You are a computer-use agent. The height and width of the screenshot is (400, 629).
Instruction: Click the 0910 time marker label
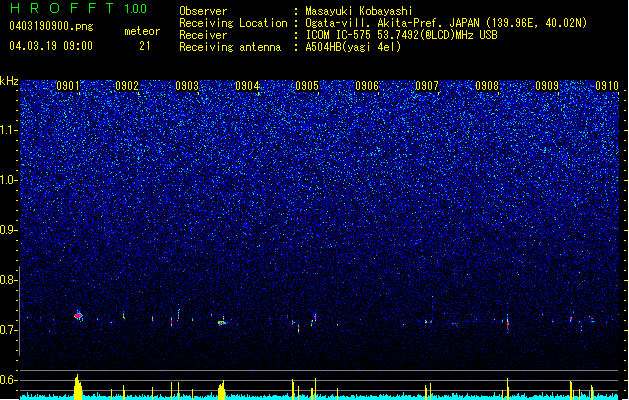coord(607,86)
